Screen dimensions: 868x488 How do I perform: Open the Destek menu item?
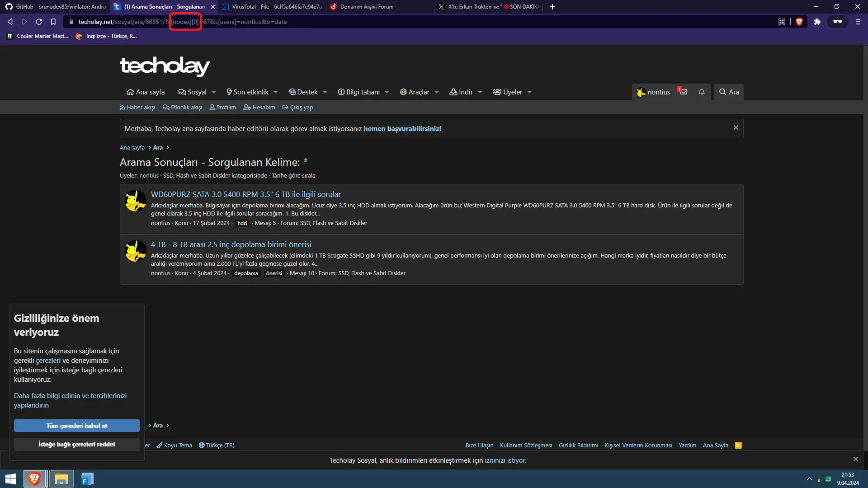coord(303,92)
